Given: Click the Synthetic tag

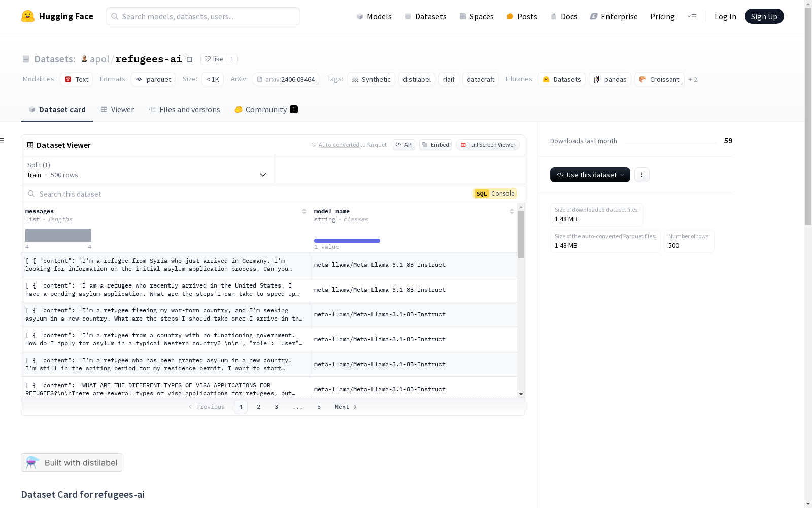Looking at the screenshot, I should point(371,79).
